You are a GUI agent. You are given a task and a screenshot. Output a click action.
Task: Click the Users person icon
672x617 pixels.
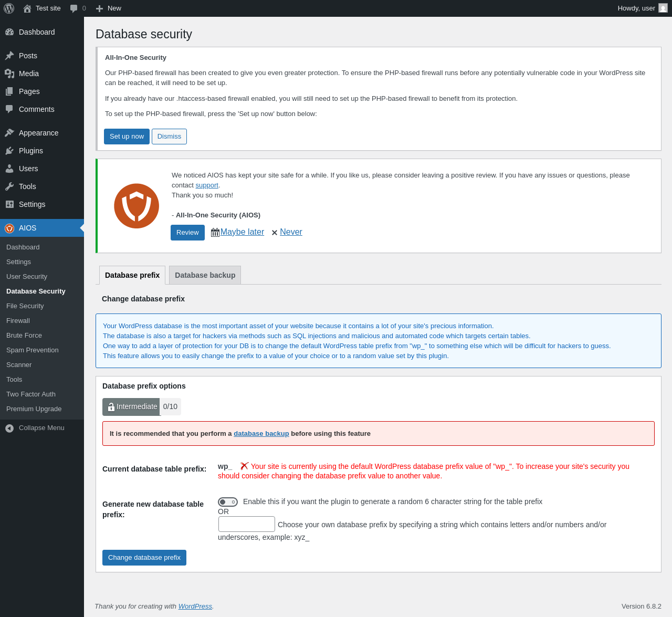[x=9, y=169]
